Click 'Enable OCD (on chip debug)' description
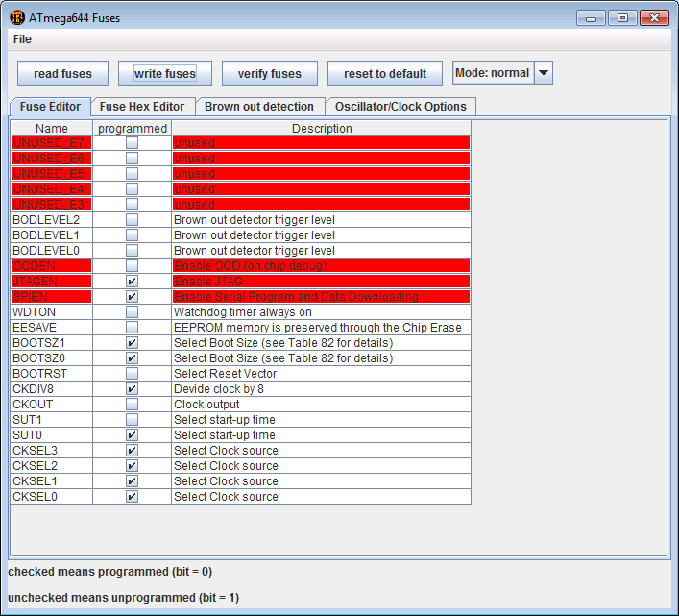Image resolution: width=679 pixels, height=616 pixels. [322, 266]
